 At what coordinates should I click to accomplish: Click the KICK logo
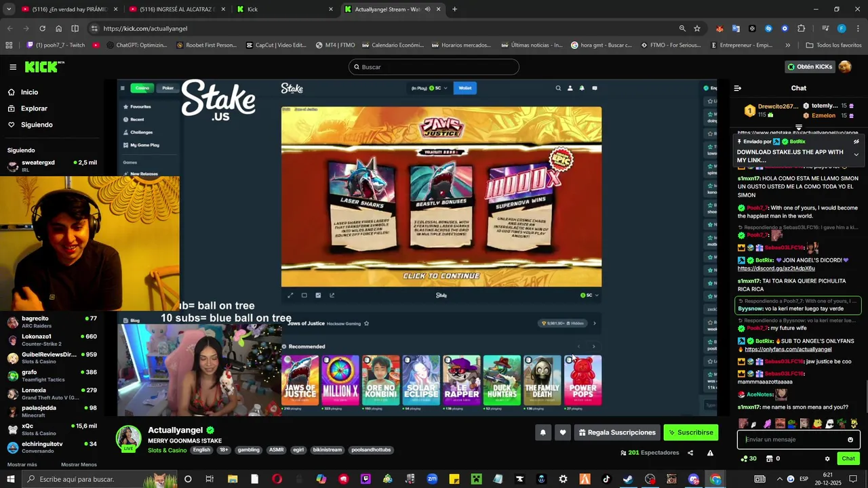click(44, 66)
